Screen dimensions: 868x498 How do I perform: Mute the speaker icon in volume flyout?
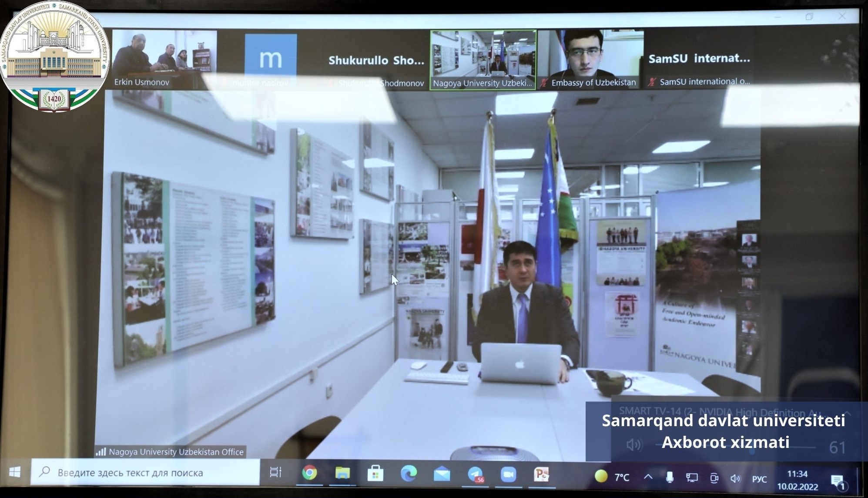pyautogui.click(x=634, y=445)
